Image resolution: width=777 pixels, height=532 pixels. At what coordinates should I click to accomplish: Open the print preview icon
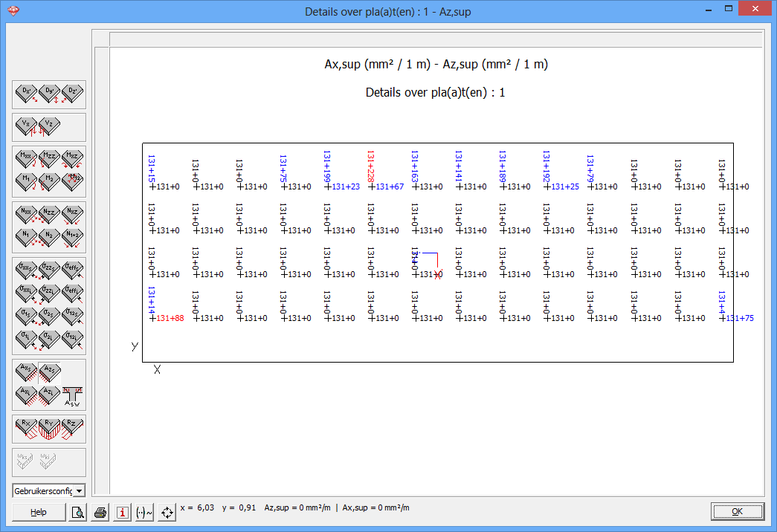tap(78, 512)
